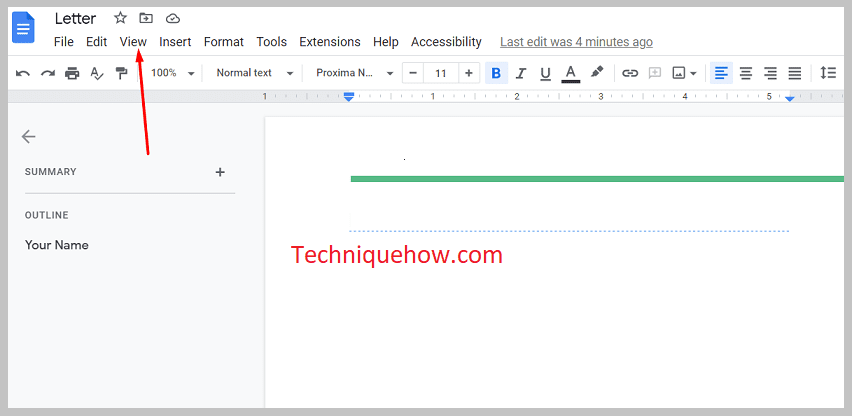Increase font size with plus button
Screen dimensions: 852x416
pyautogui.click(x=469, y=73)
